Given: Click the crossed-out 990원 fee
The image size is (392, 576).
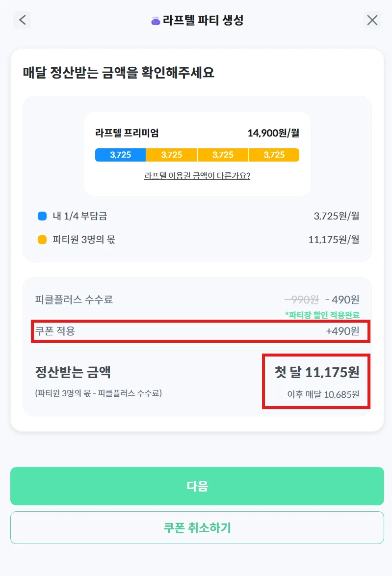Looking at the screenshot, I should coord(302,299).
